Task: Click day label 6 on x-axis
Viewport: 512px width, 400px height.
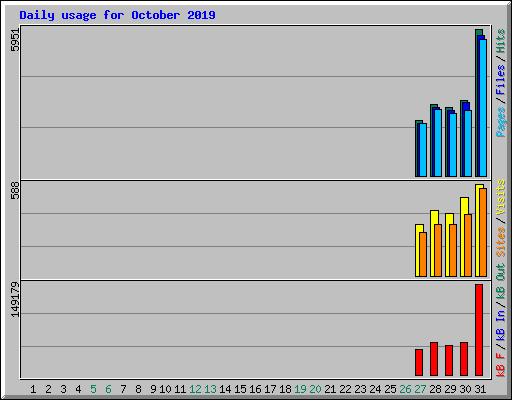Action: pyautogui.click(x=108, y=389)
